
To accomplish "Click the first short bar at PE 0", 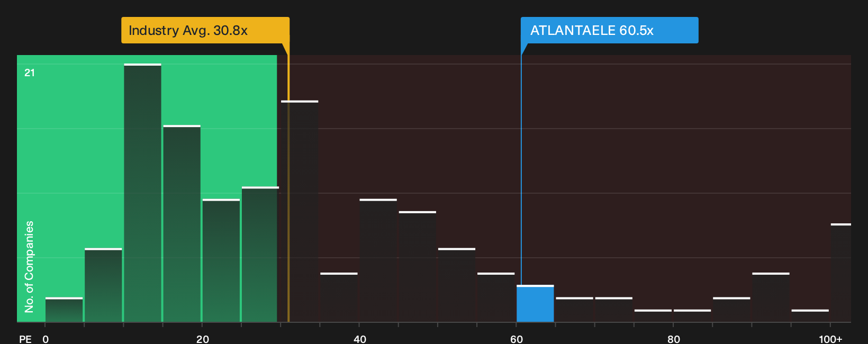I will click(x=64, y=310).
